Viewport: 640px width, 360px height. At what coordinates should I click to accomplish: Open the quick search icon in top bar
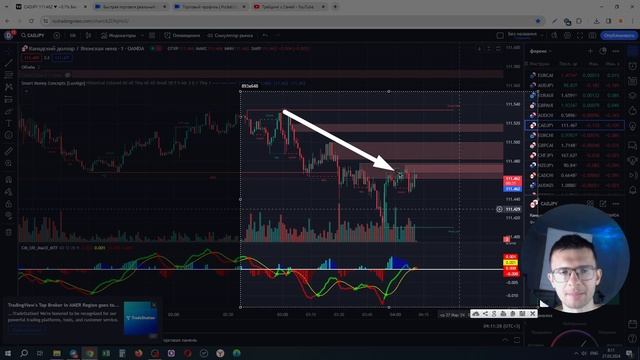pyautogui.click(x=554, y=36)
